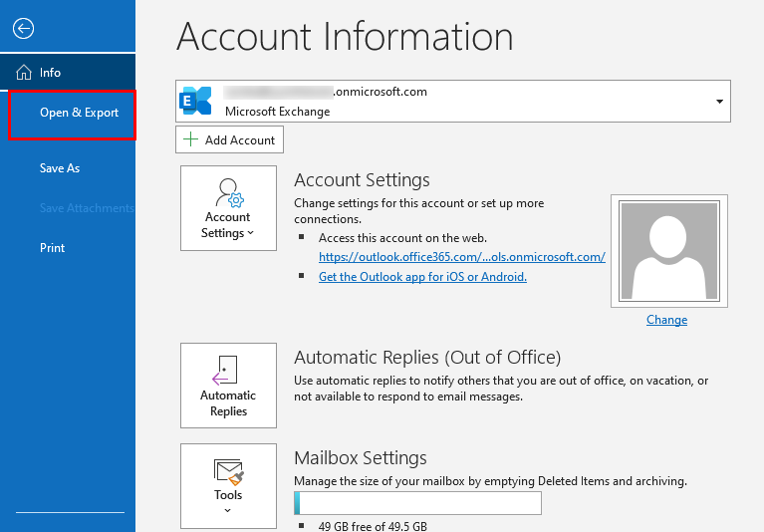Screen dimensions: 764x532
Task: Expand the Tools button chevron
Action: pyautogui.click(x=227, y=510)
